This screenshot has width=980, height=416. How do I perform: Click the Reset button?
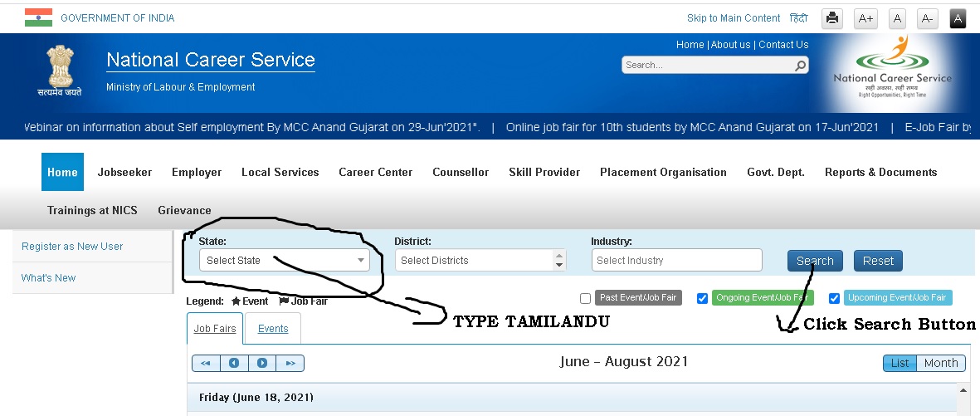(878, 261)
